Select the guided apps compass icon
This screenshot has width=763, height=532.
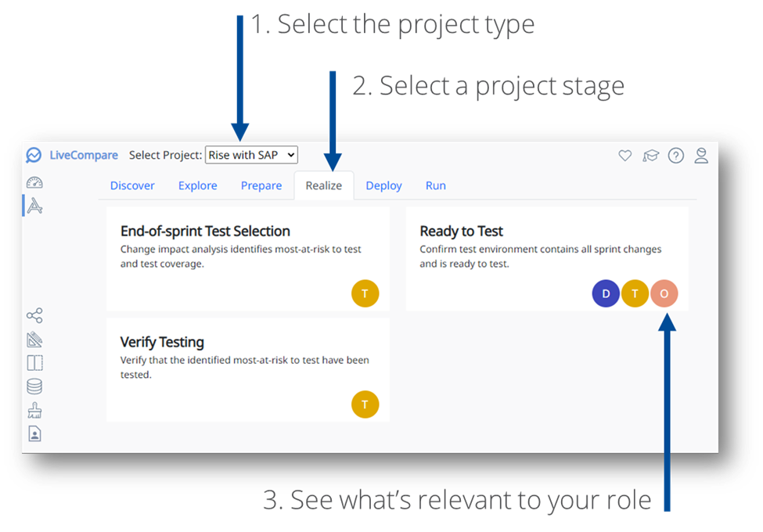point(34,207)
